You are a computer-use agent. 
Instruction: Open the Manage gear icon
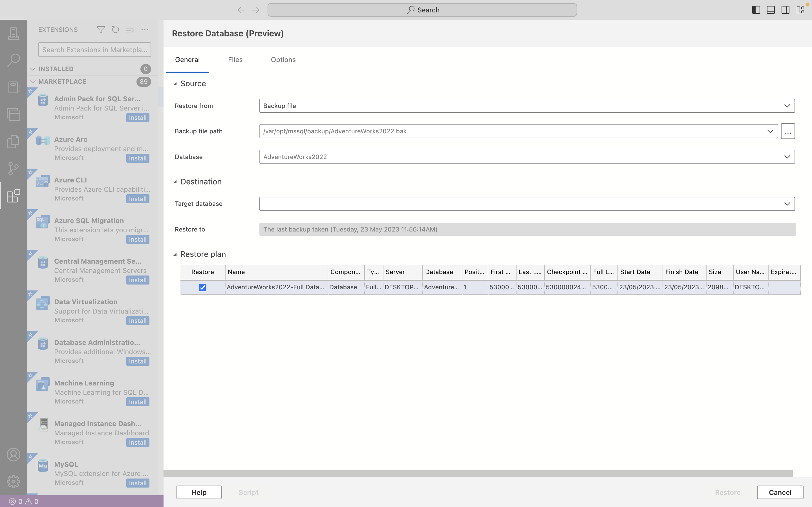(14, 482)
